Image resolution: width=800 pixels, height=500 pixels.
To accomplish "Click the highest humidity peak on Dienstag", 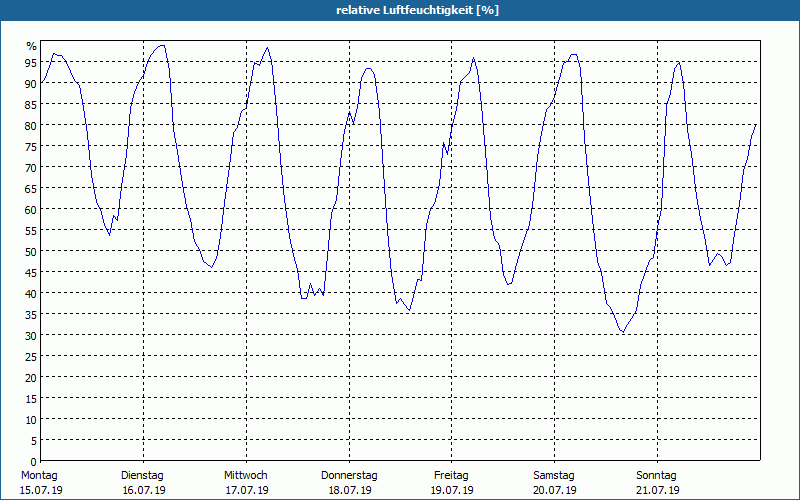I will 162,45.
